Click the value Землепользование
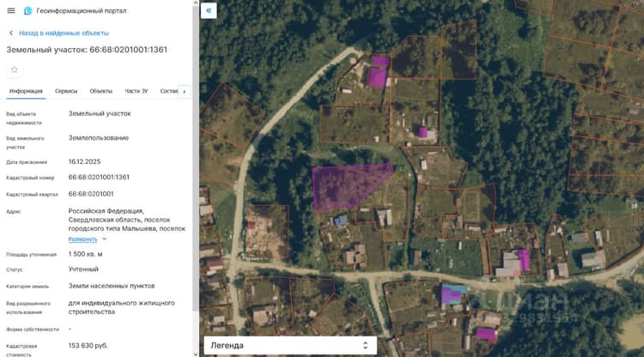This screenshot has height=357, width=644. coord(99,138)
